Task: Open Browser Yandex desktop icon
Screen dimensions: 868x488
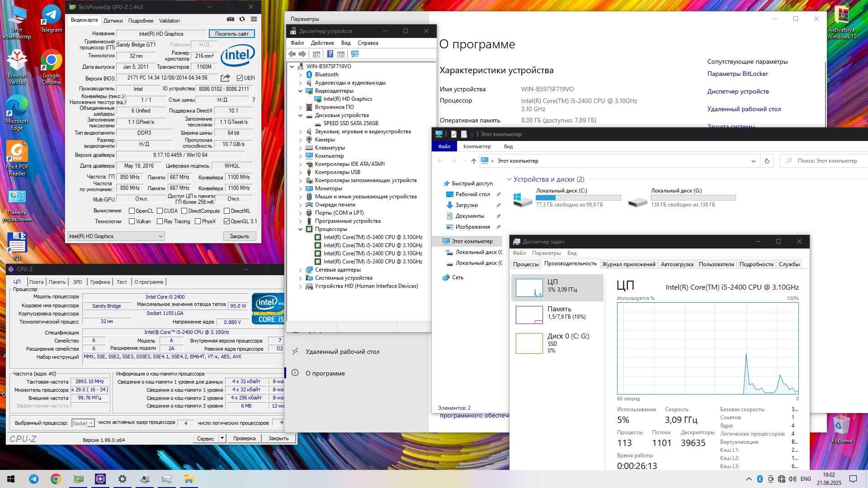Action: pos(17,66)
